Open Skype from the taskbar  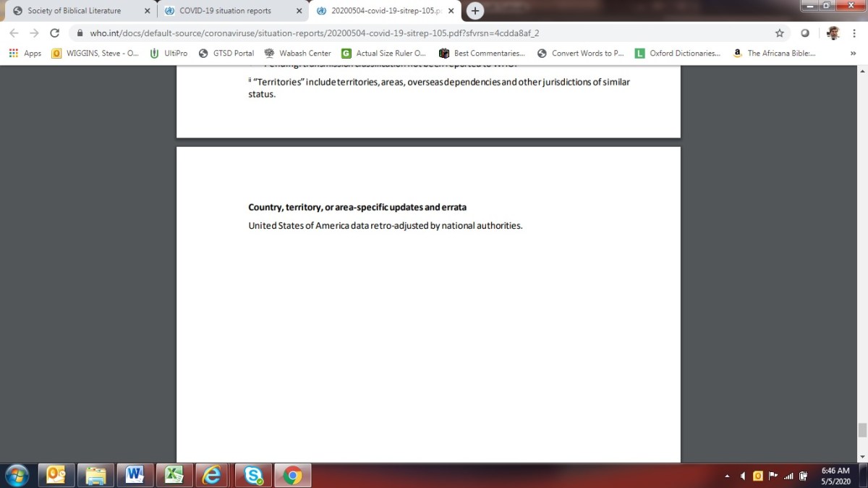click(x=253, y=475)
